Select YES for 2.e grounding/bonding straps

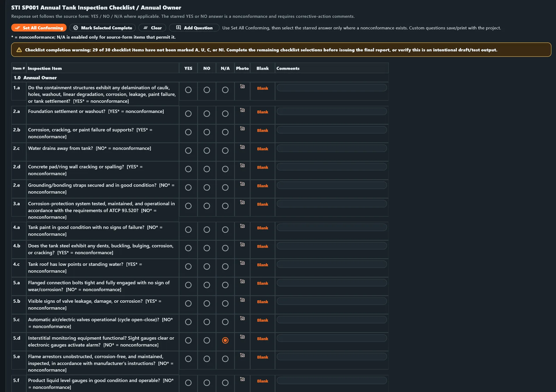pos(188,187)
